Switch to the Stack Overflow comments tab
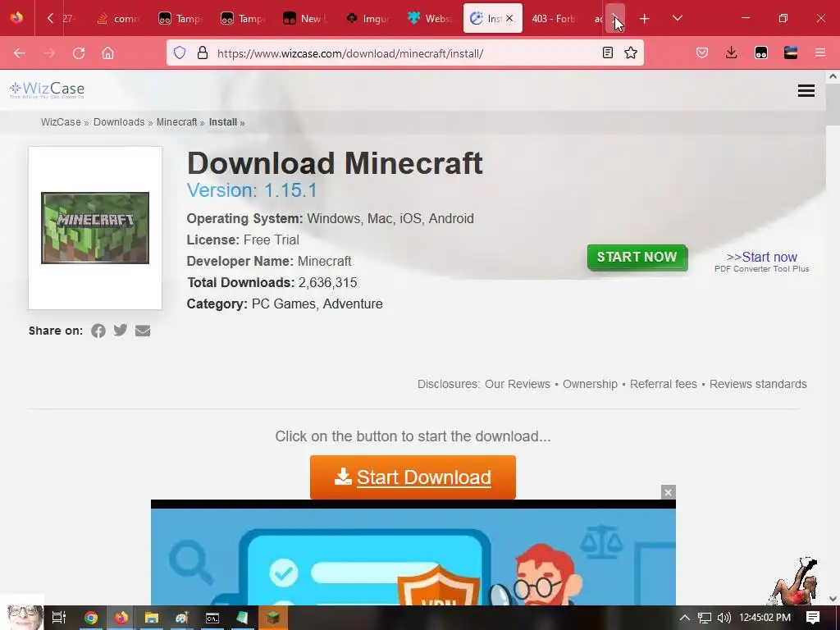This screenshot has width=840, height=630. pos(120,19)
